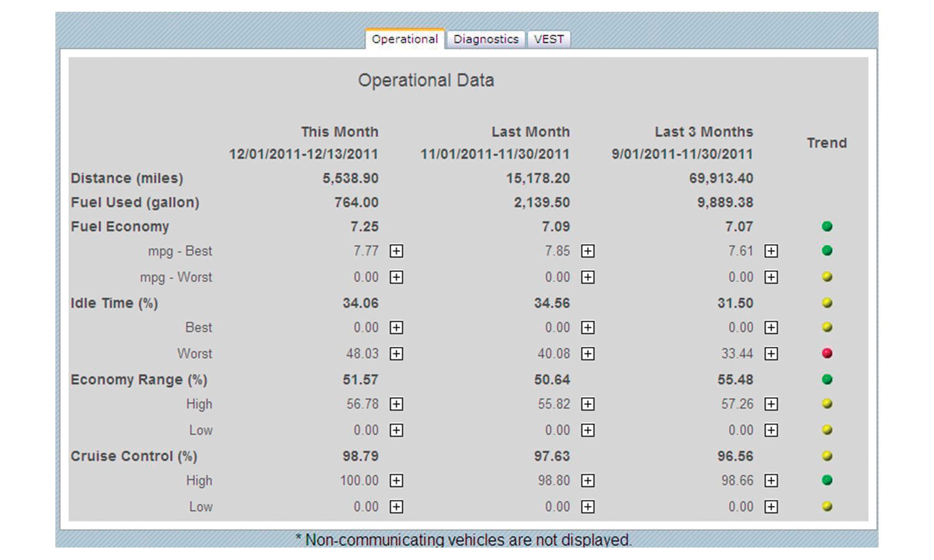Click the green trend dot for mpg - Best
Image resolution: width=934 pixels, height=560 pixels.
pos(827,251)
